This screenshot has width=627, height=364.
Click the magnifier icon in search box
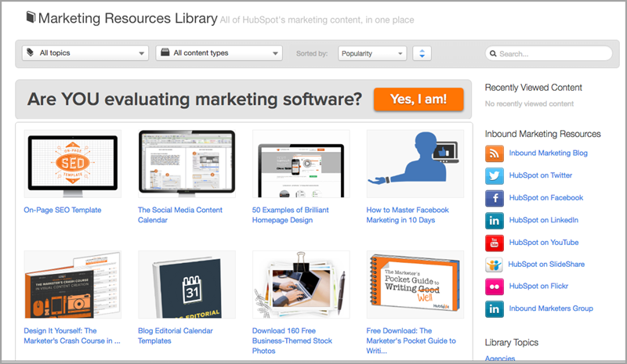(x=493, y=53)
